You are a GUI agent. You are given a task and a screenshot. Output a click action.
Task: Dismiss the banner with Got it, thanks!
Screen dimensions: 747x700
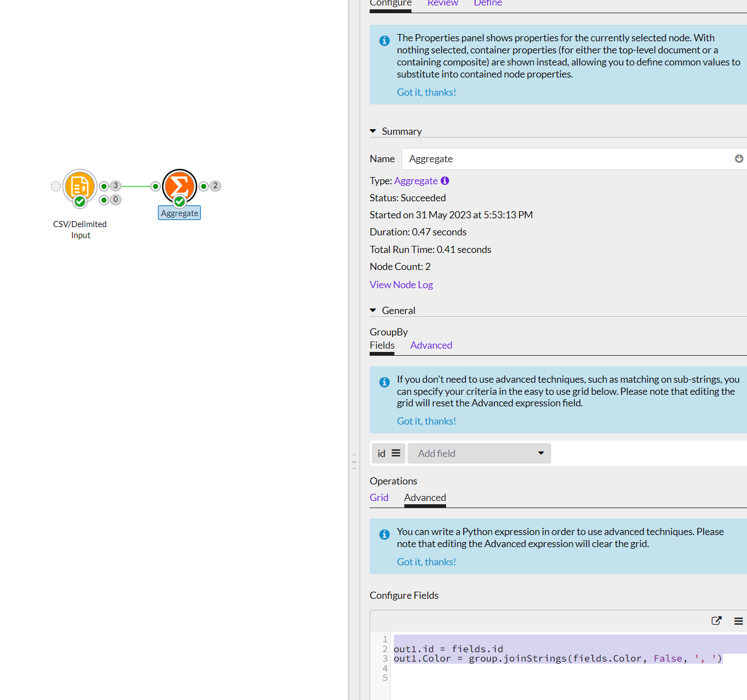(426, 92)
